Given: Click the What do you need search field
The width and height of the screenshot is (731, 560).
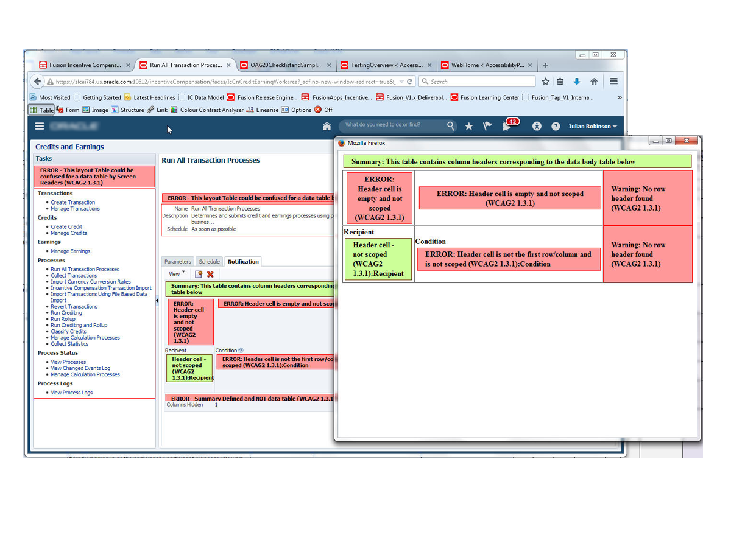Looking at the screenshot, I should coord(397,125).
